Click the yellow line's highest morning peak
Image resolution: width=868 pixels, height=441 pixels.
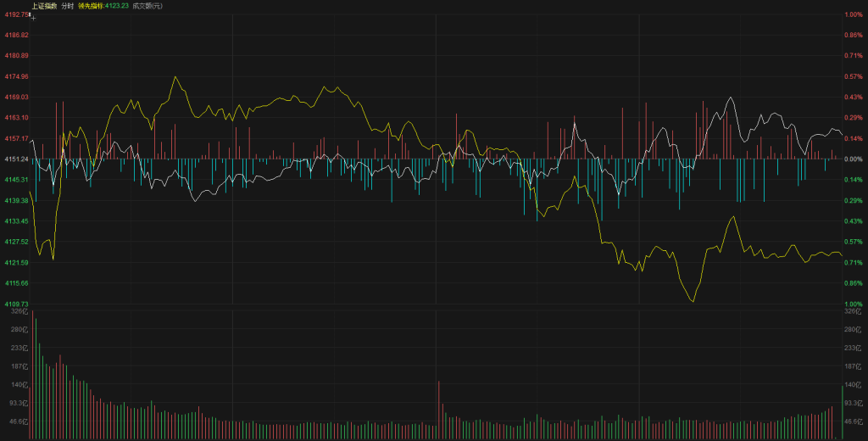point(175,77)
